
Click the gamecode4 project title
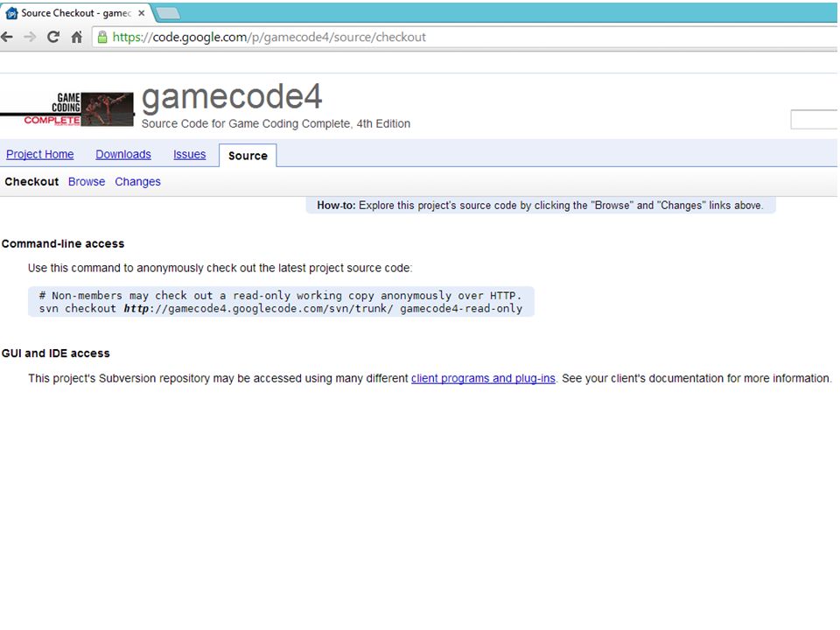231,97
